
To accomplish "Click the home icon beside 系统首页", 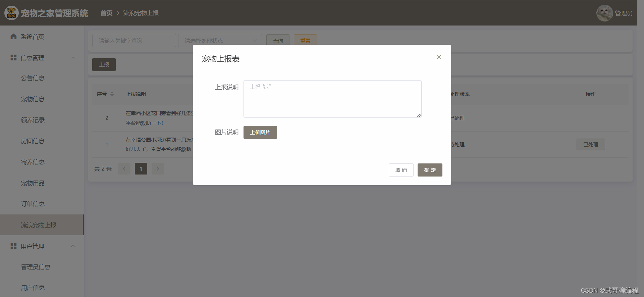I will tap(13, 37).
